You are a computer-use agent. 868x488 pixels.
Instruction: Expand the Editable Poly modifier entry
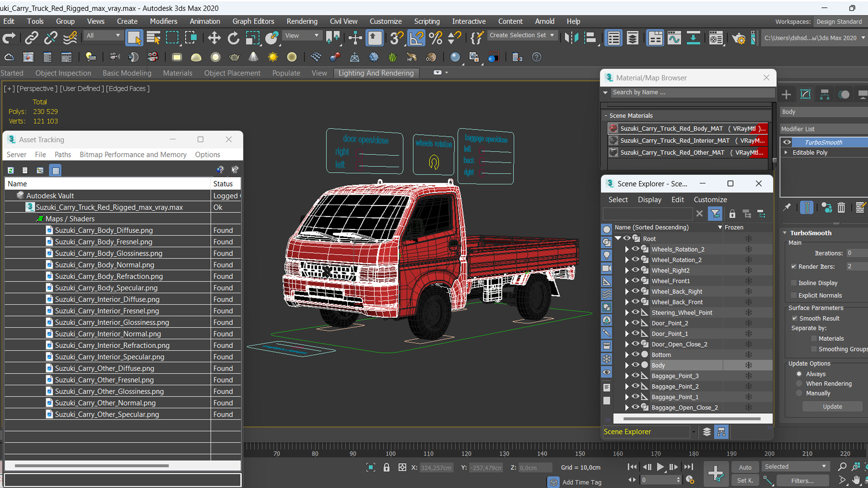786,153
